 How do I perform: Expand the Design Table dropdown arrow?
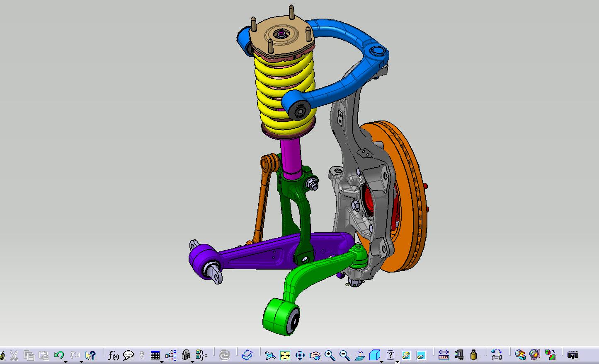coord(162,362)
